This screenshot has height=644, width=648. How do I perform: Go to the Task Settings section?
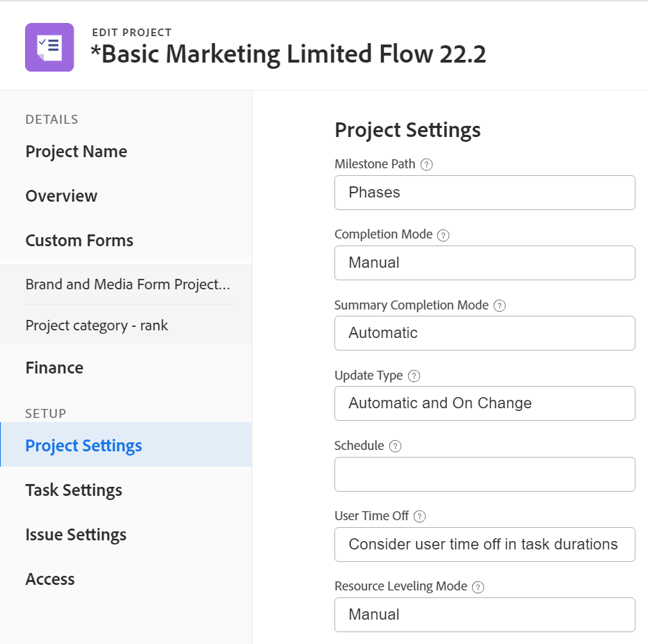tap(74, 490)
